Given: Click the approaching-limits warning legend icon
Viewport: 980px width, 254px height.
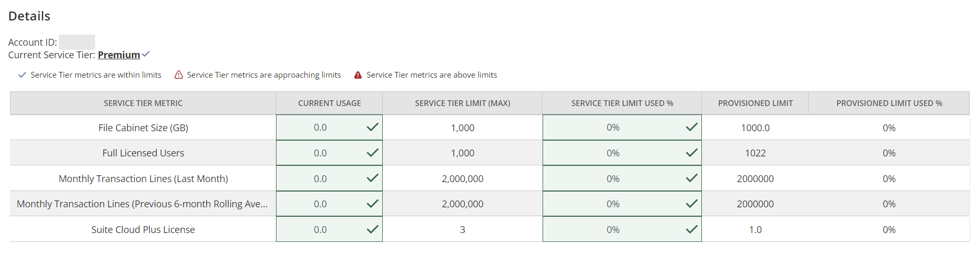Looking at the screenshot, I should pos(179,75).
